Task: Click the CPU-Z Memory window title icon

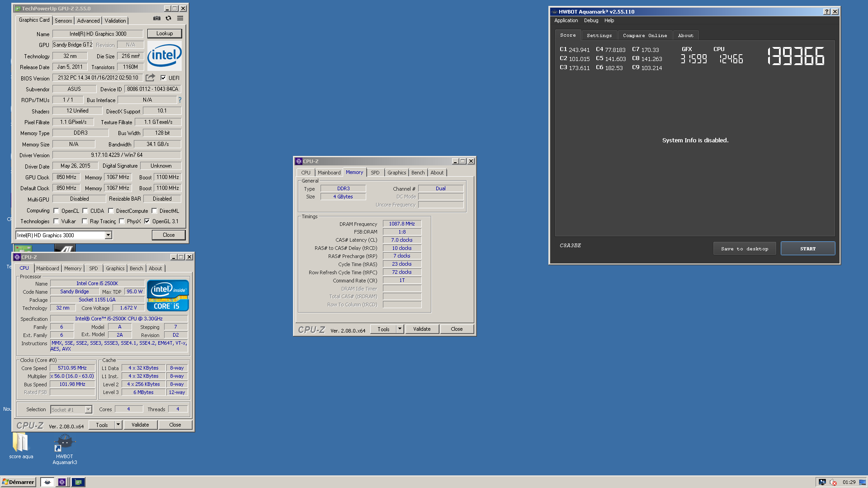Action: coord(299,161)
